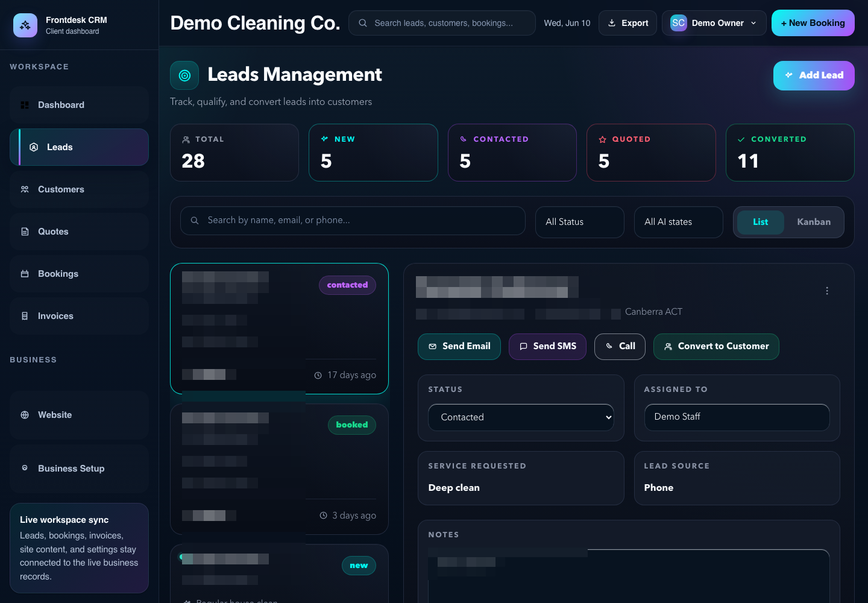Click the Business Setup gear icon
The height and width of the screenshot is (603, 868).
coord(25,468)
